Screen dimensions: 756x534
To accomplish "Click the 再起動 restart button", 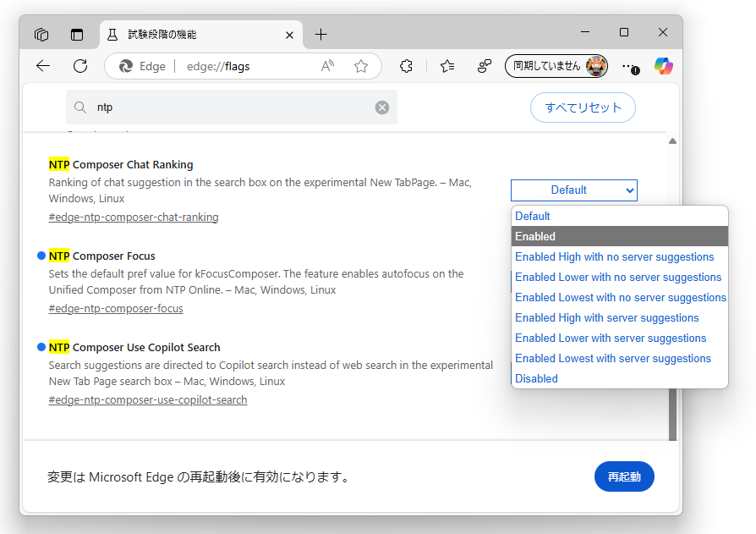I will coord(624,476).
